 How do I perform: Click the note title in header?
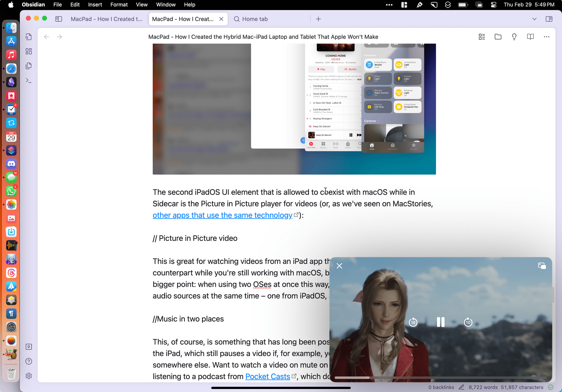click(263, 37)
